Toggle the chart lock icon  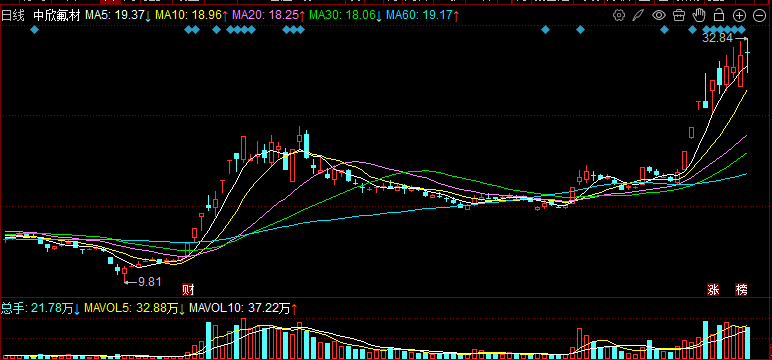point(719,15)
